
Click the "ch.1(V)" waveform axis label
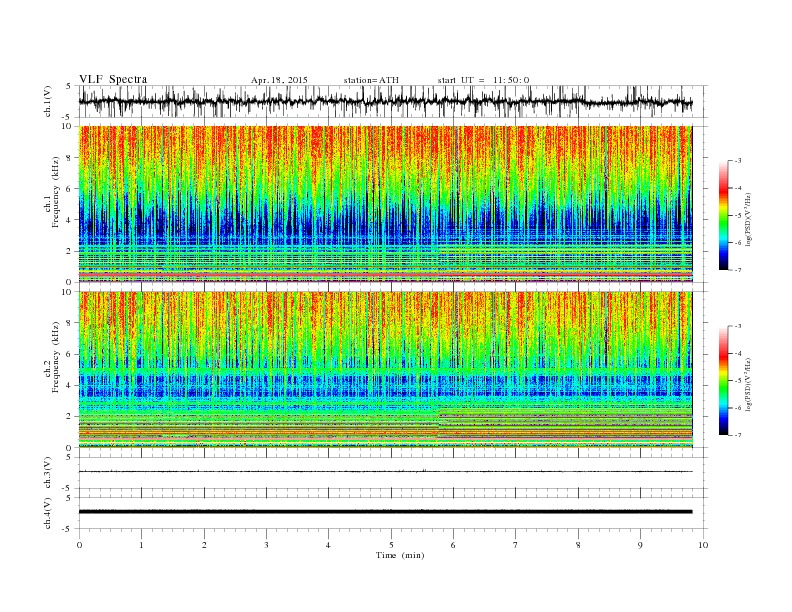(x=47, y=101)
